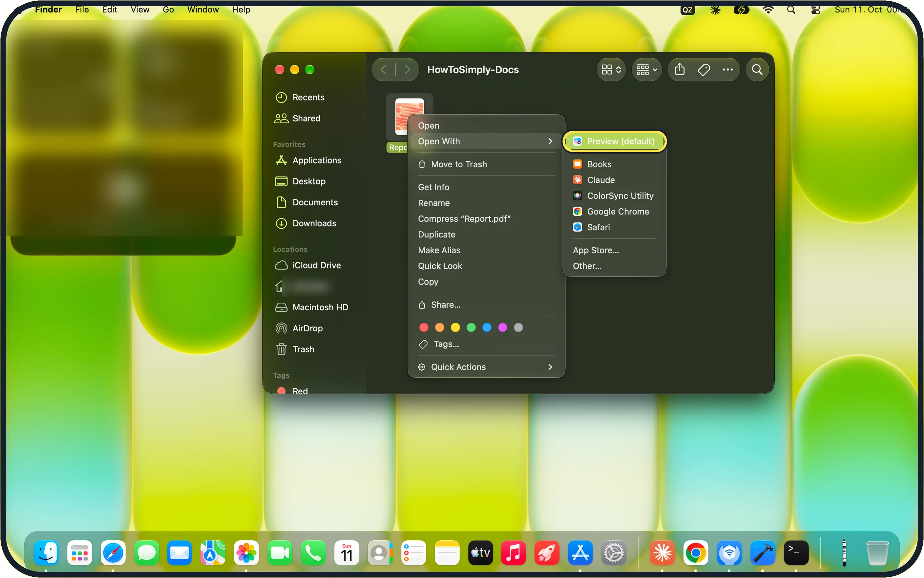924x578 pixels.
Task: Choose Quick Look in context menu
Action: click(486, 266)
